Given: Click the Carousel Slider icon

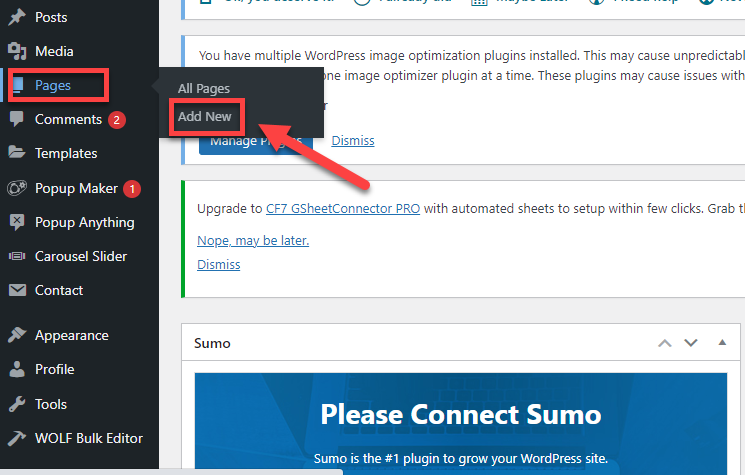Looking at the screenshot, I should [17, 256].
